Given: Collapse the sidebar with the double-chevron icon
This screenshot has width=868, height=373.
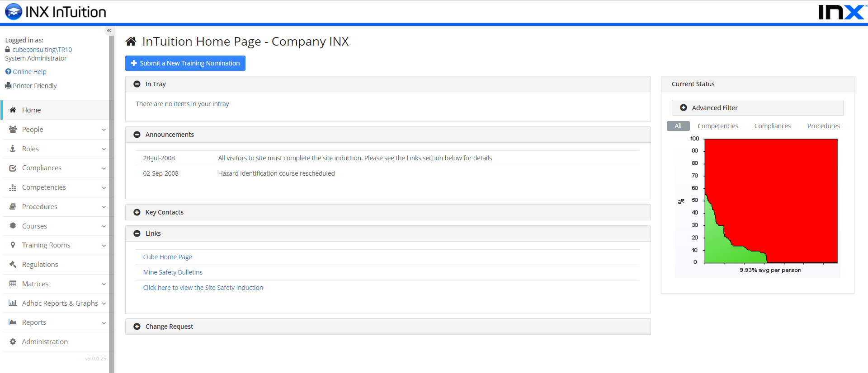Looking at the screenshot, I should tap(109, 30).
